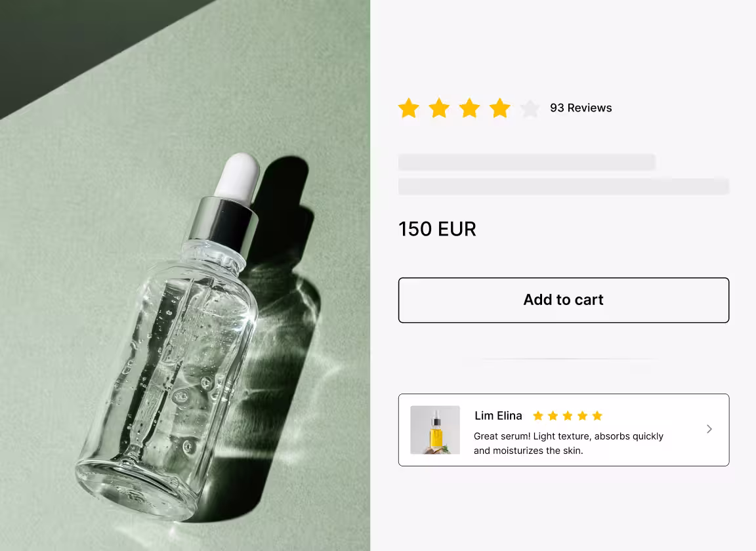Click the review text about Great serum
Screen dimensions: 756x551
coord(568,443)
